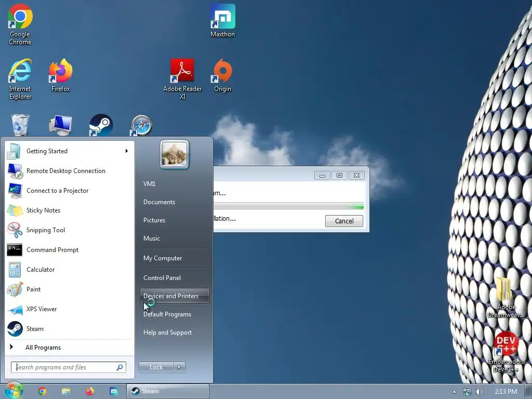The image size is (532, 399).
Task: Click the installation progress bar
Action: 288,206
